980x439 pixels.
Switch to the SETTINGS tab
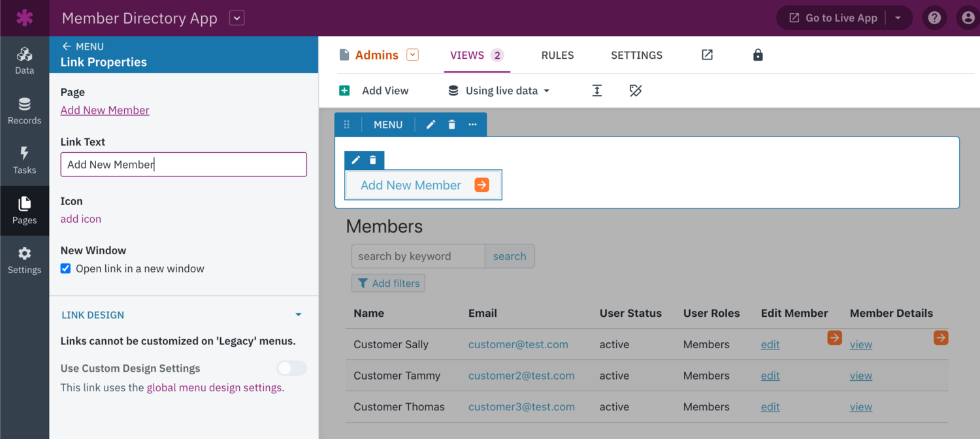click(636, 55)
